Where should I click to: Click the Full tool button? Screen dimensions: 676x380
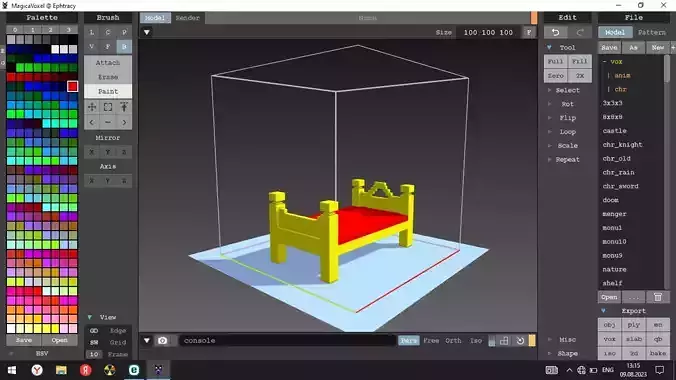[x=555, y=61]
